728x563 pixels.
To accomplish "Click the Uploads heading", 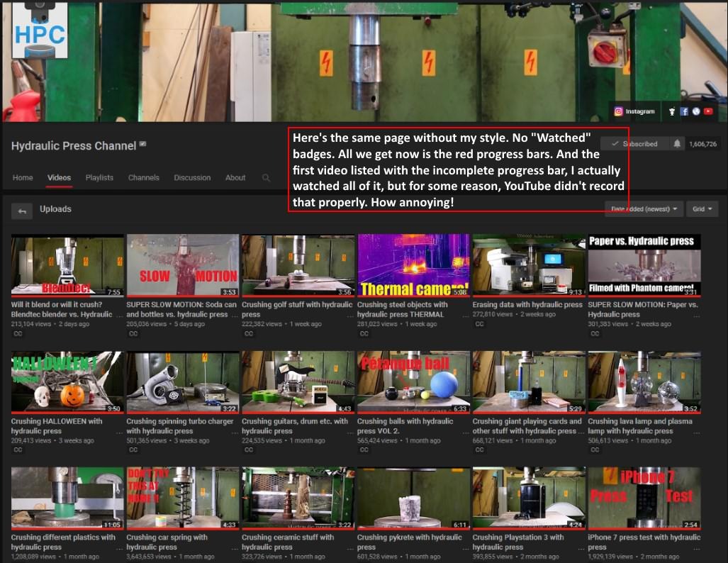I will click(55, 209).
